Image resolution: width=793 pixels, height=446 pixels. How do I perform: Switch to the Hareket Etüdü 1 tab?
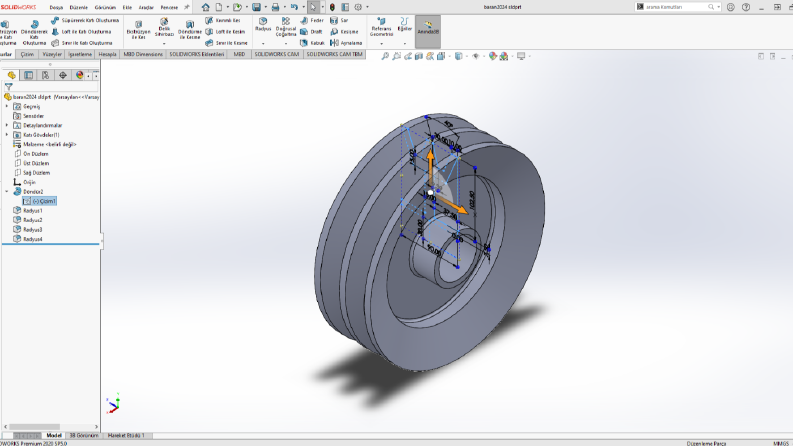[126, 435]
